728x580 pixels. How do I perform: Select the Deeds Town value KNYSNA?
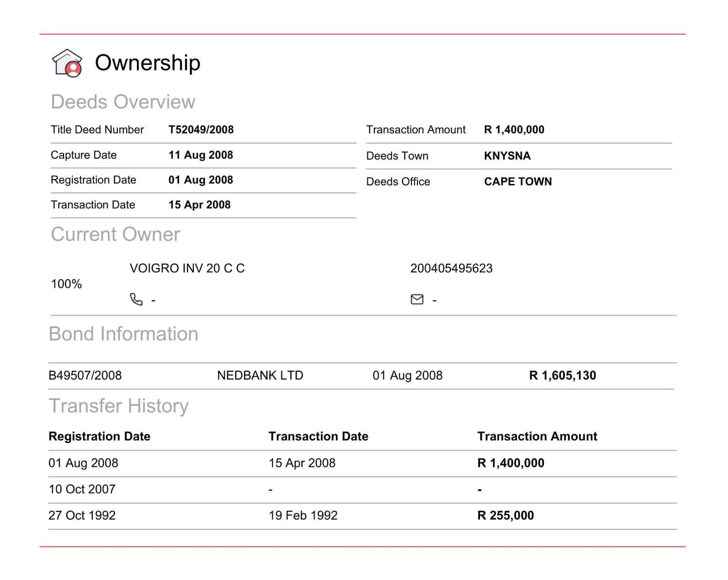(x=507, y=156)
